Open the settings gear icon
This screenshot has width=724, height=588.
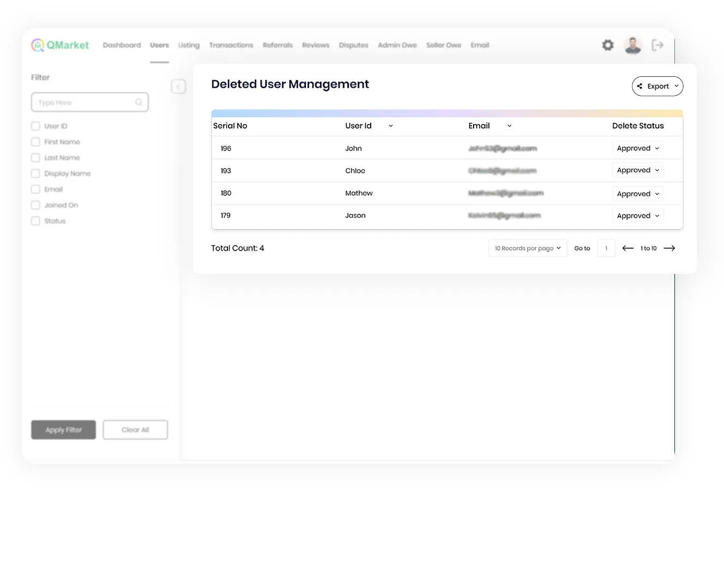(608, 45)
